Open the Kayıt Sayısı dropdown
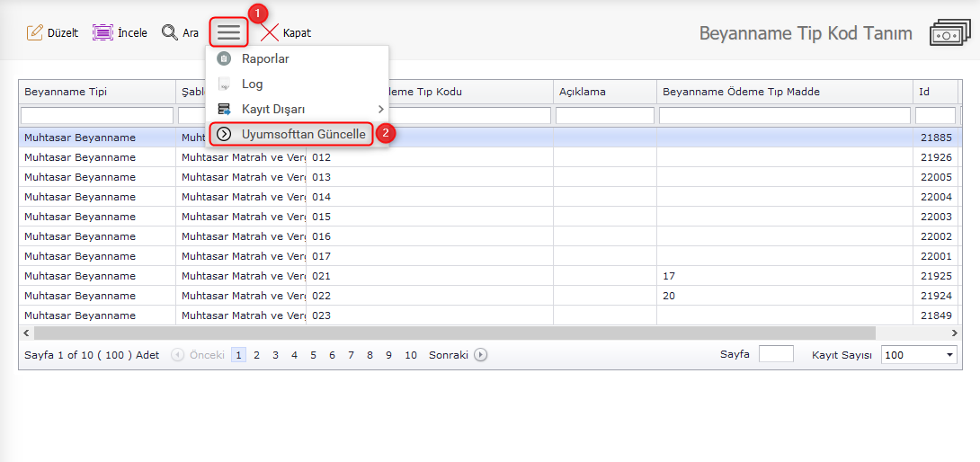The image size is (980, 462). pyautogui.click(x=919, y=355)
